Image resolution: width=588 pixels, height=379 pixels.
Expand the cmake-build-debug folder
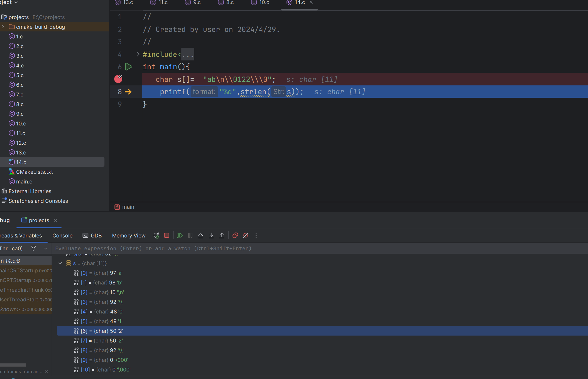coord(3,27)
